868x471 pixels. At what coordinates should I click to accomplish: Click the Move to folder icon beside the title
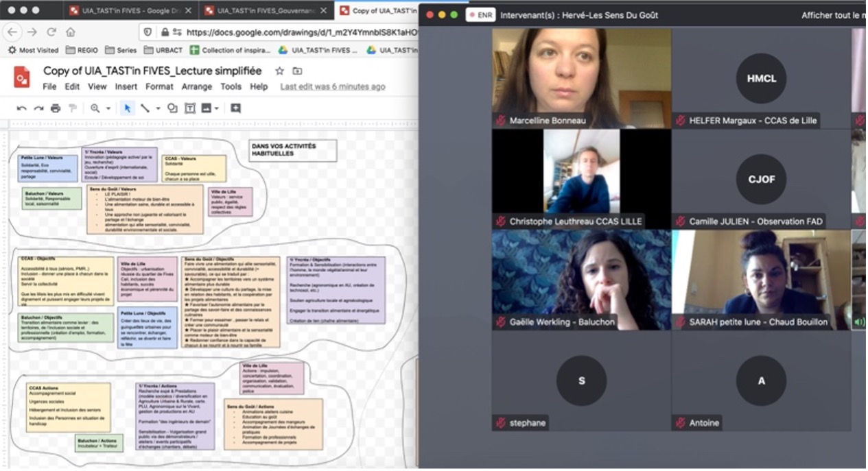coord(297,71)
